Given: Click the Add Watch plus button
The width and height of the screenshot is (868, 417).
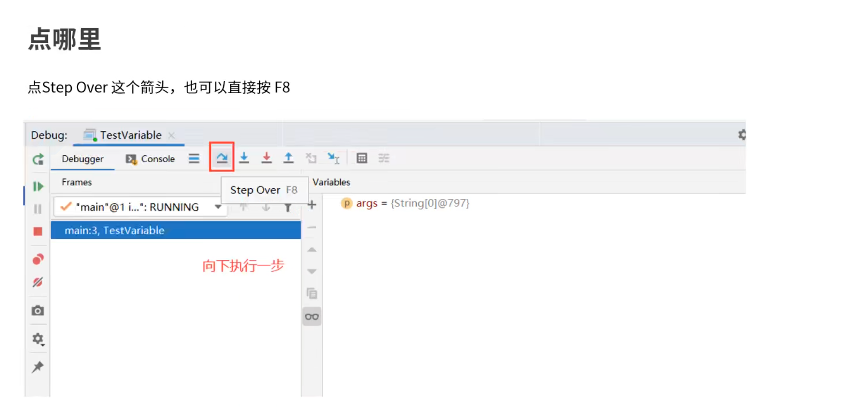Looking at the screenshot, I should pos(312,204).
